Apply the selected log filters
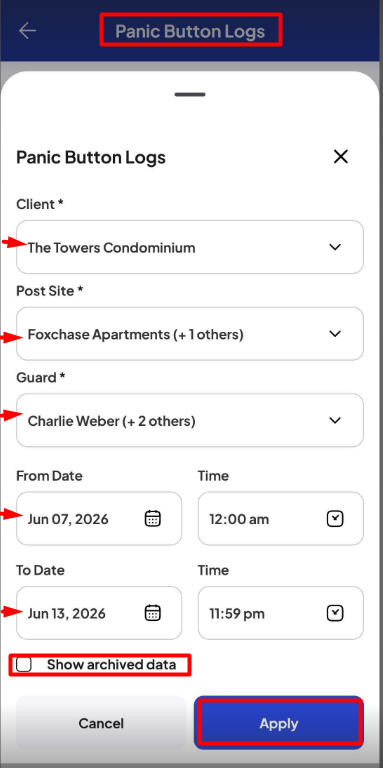Image resolution: width=383 pixels, height=768 pixels. pos(279,723)
